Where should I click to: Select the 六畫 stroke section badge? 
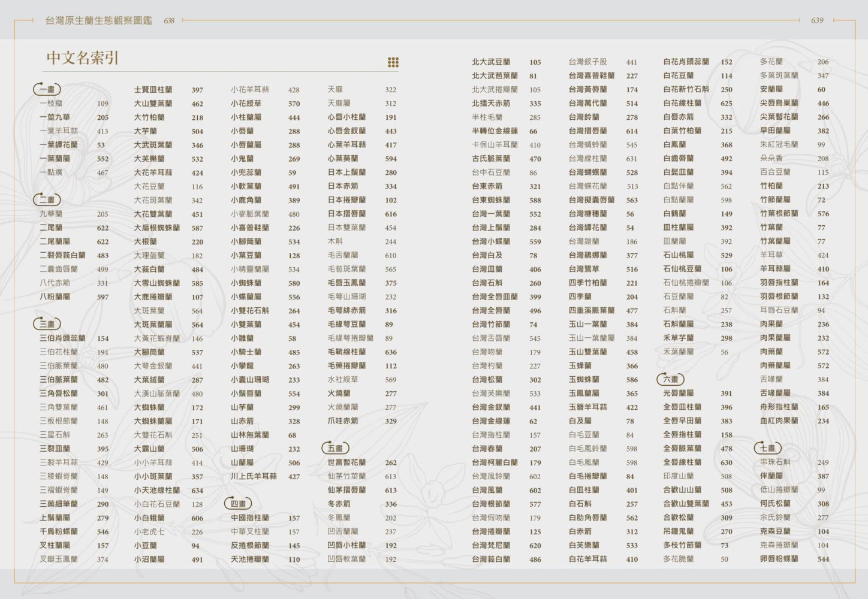[670, 379]
